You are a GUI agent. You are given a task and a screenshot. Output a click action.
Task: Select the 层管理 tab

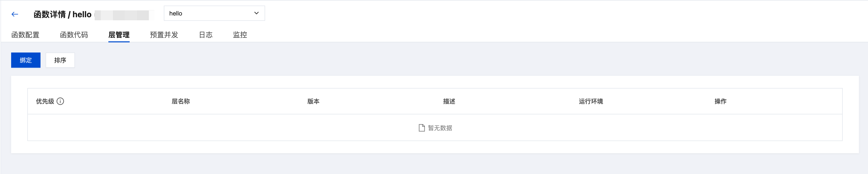coord(119,35)
